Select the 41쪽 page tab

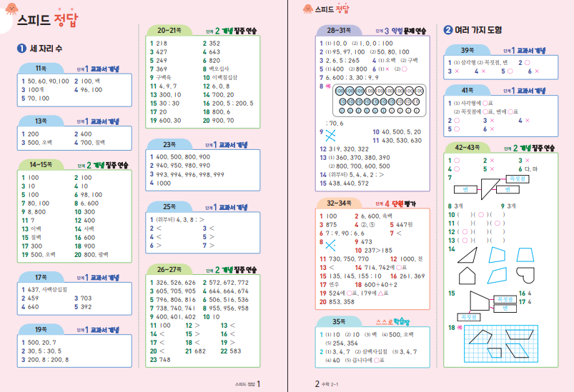(x=467, y=90)
